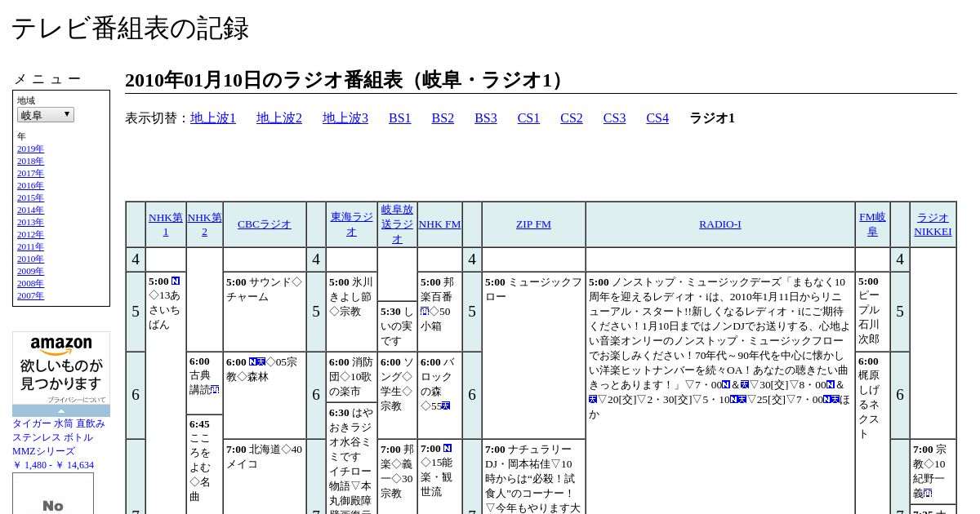Open the 2008年 year link

click(30, 283)
